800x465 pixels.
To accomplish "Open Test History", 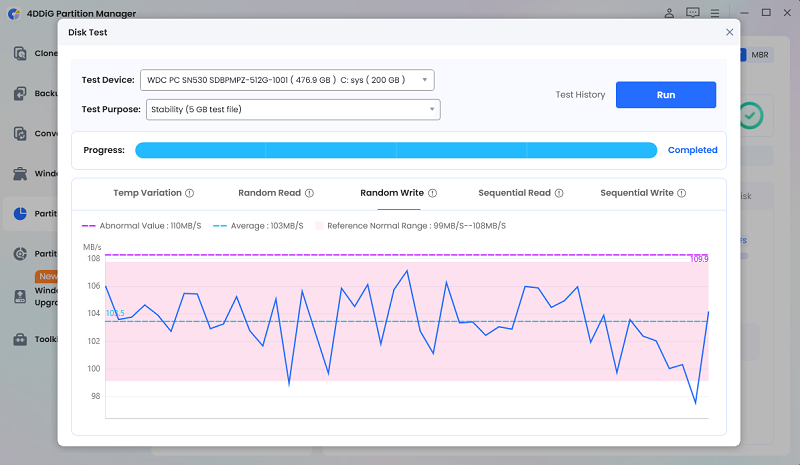I will 580,95.
